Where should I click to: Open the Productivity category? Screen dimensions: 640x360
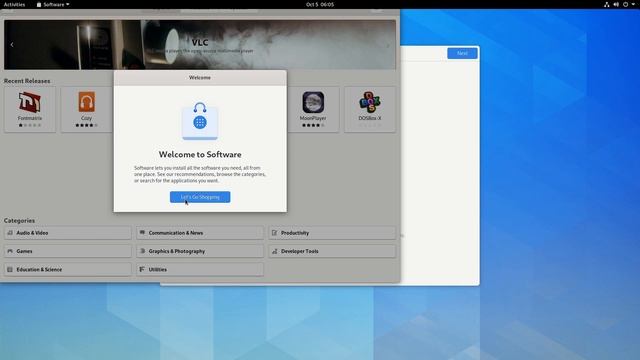[332, 233]
